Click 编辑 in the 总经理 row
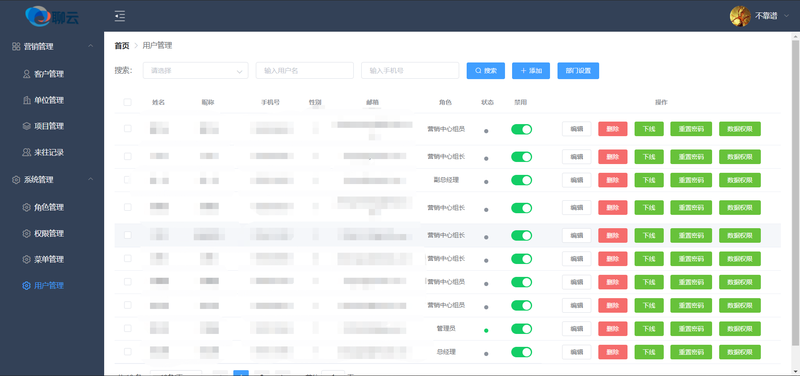This screenshot has width=800, height=376. pyautogui.click(x=577, y=352)
